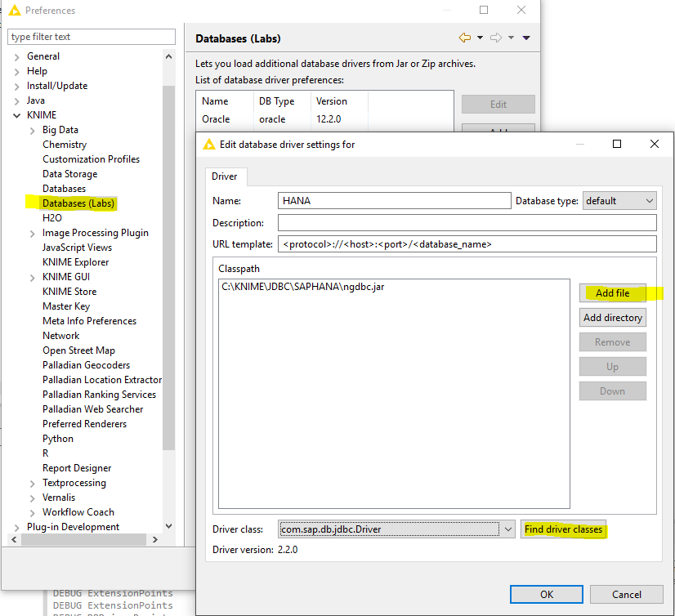Click the back arrow in Databases (Labs) header
Image resolution: width=675 pixels, height=616 pixels.
(x=464, y=38)
